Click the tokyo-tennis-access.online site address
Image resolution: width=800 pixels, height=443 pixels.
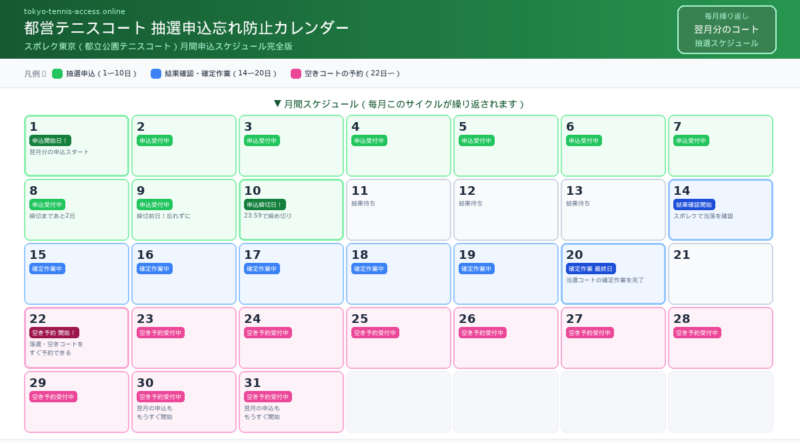(x=74, y=11)
